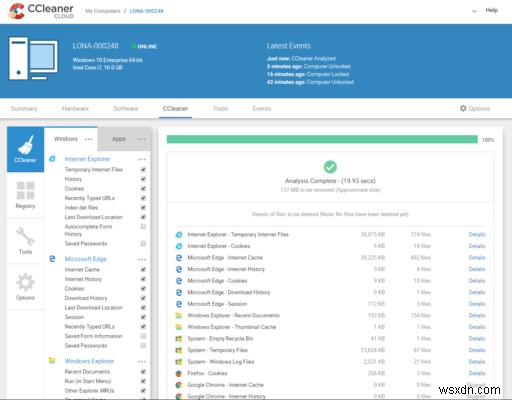
Task: Click Firefox icon beside Firefox Cookies result
Action: (x=179, y=373)
